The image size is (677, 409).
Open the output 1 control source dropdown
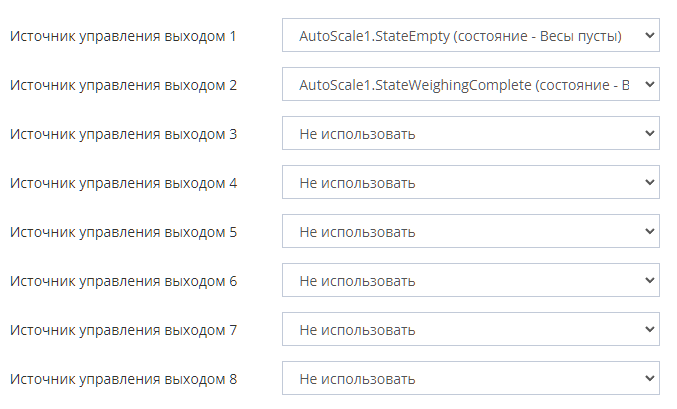pos(470,37)
